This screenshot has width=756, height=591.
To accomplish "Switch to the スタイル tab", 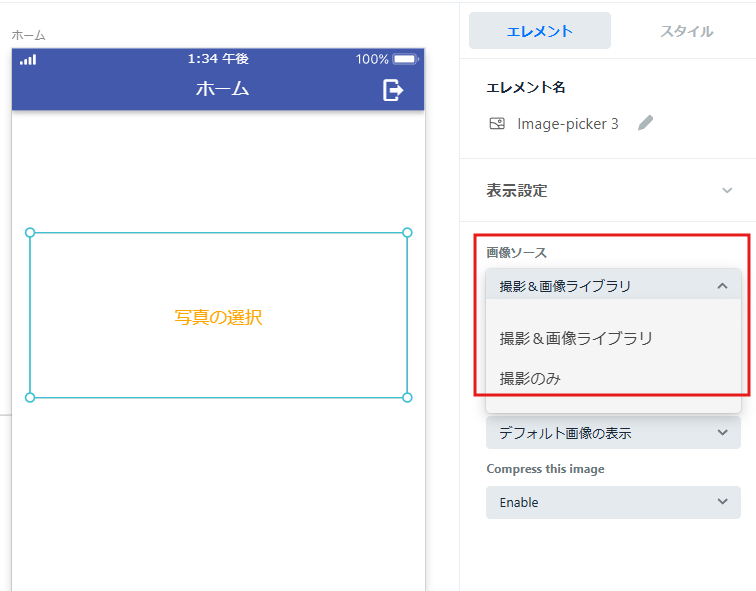I will (686, 31).
